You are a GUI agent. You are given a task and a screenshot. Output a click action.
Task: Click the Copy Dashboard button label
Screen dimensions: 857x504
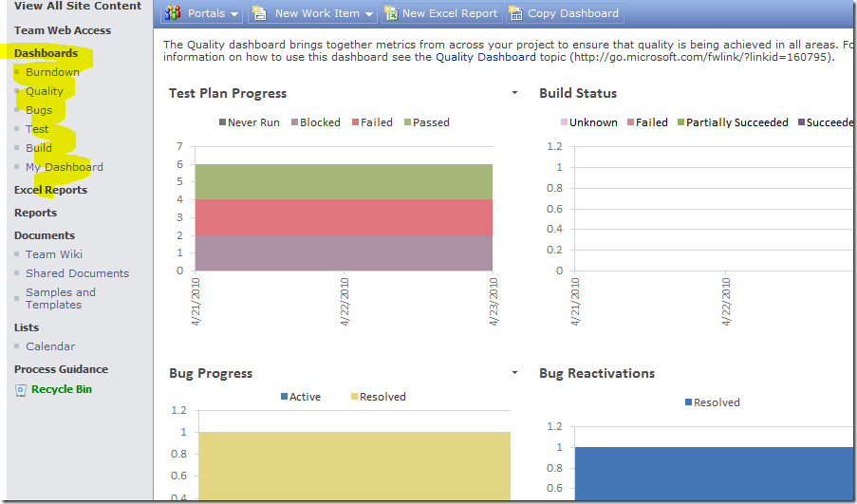tap(573, 13)
